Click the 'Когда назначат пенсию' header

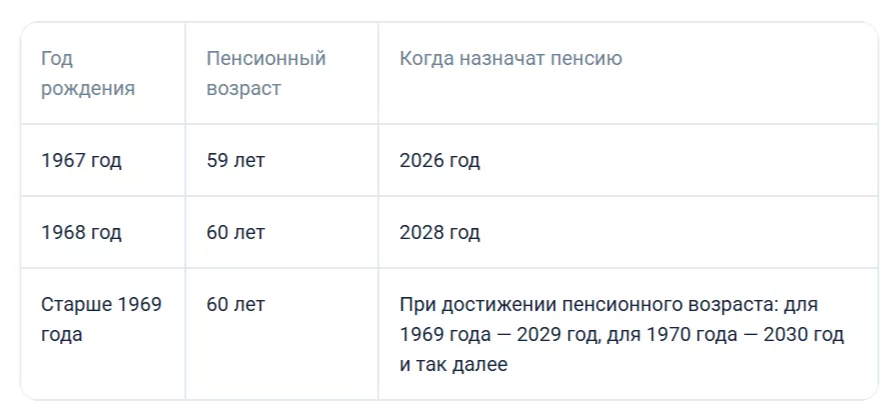510,59
